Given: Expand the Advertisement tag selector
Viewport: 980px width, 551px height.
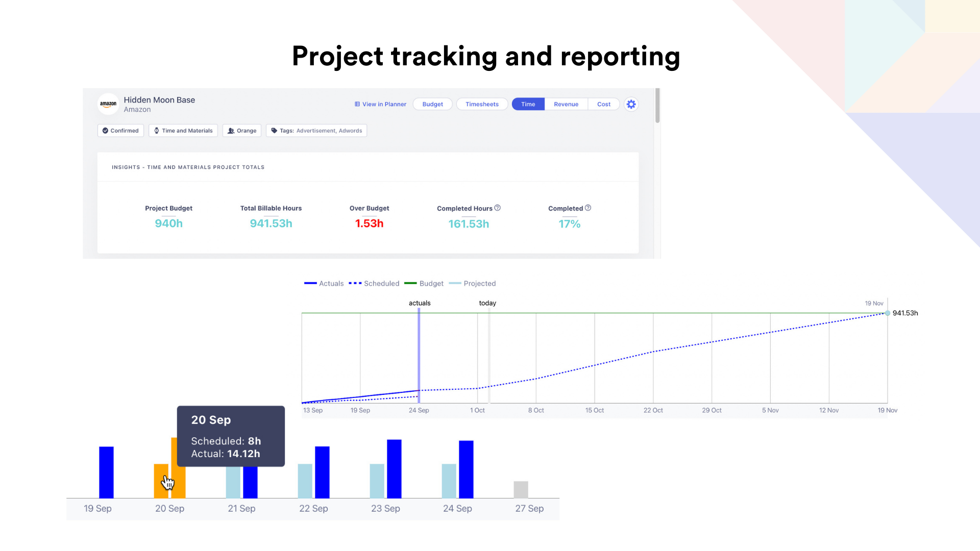Looking at the screenshot, I should [316, 131].
